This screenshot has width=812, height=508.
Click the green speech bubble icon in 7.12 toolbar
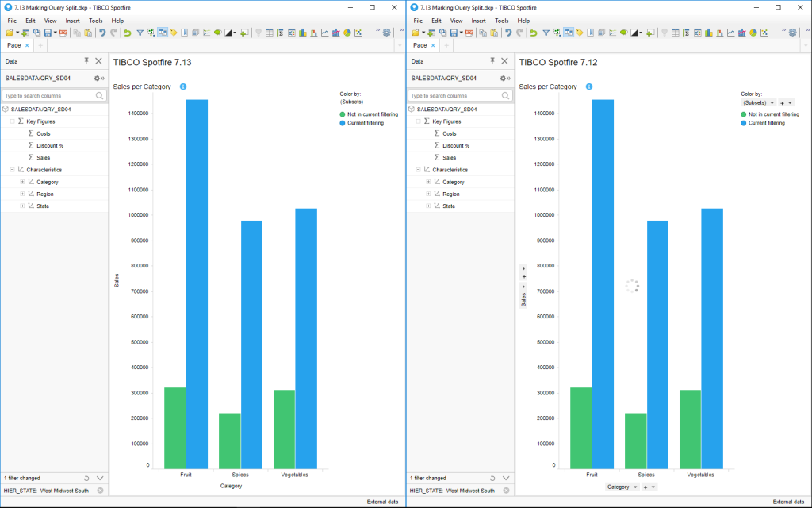(624, 32)
